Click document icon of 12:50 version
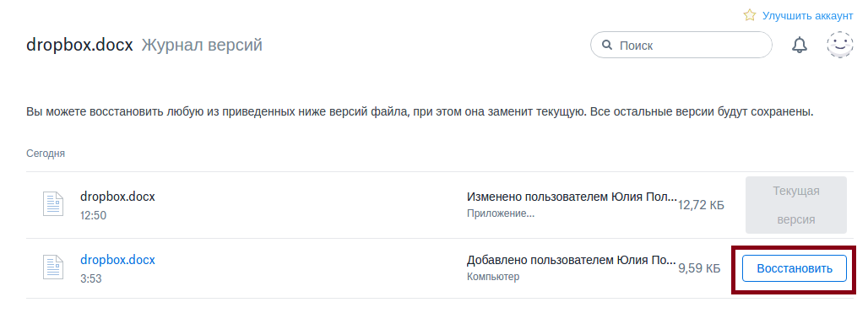 53,204
